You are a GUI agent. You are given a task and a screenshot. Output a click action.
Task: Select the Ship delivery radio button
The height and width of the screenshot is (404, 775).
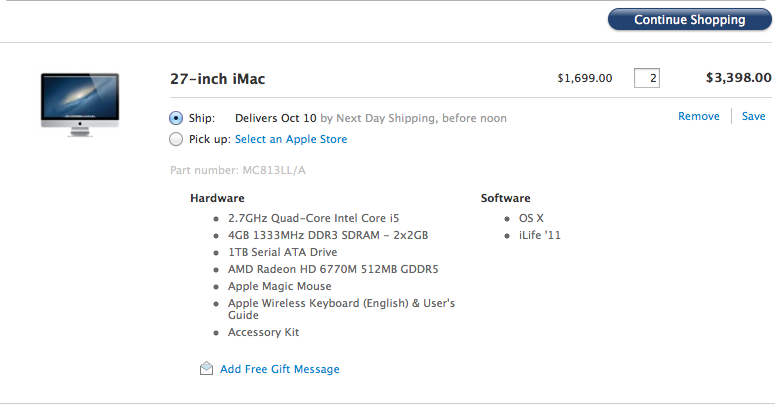[177, 118]
